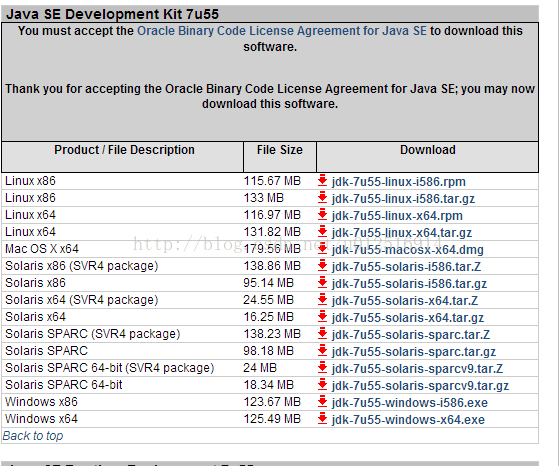The width and height of the screenshot is (559, 466).
Task: Download jdk-7u55-solaris-x64.tar.Z file link
Action: [x=405, y=301]
